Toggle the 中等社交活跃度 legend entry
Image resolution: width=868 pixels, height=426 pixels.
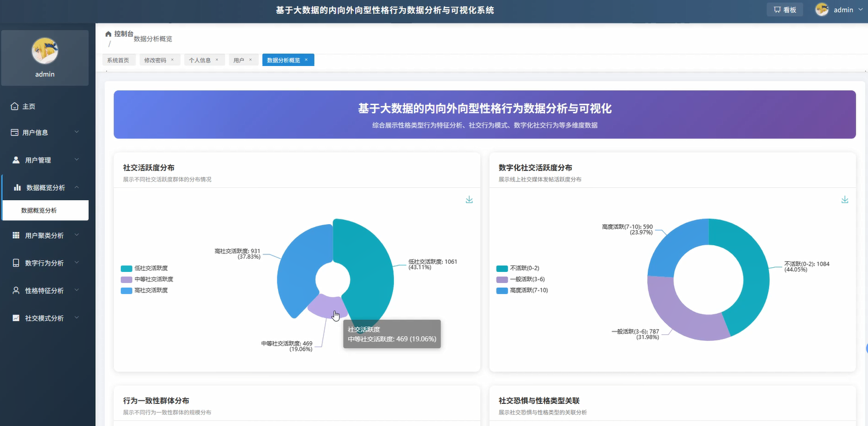point(147,279)
